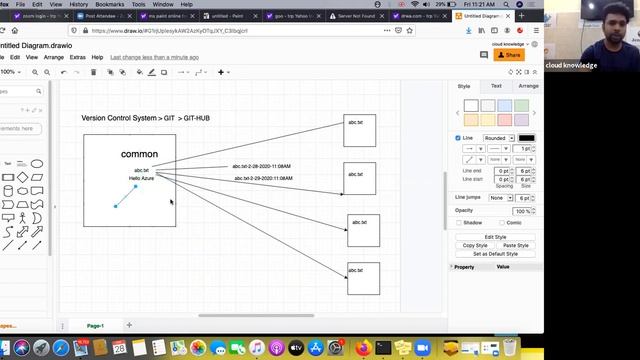Open the Arrange menu
This screenshot has height=360, width=640.
click(53, 58)
